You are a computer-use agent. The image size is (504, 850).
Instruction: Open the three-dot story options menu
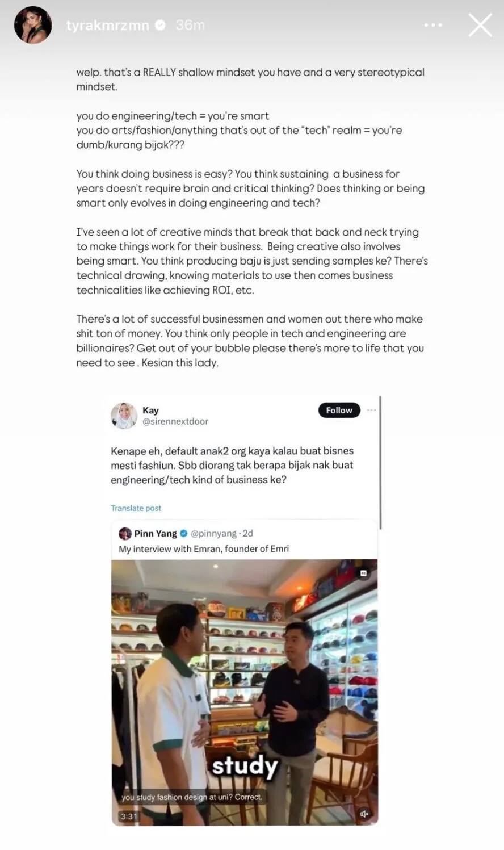tap(433, 25)
